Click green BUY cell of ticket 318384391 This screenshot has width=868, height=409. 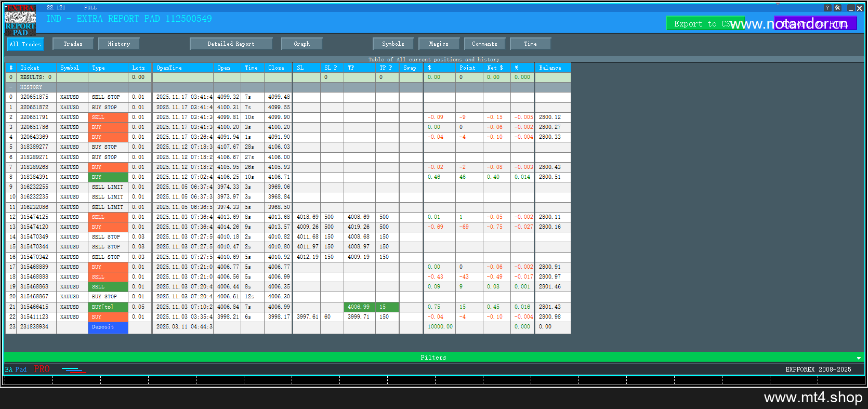point(108,177)
